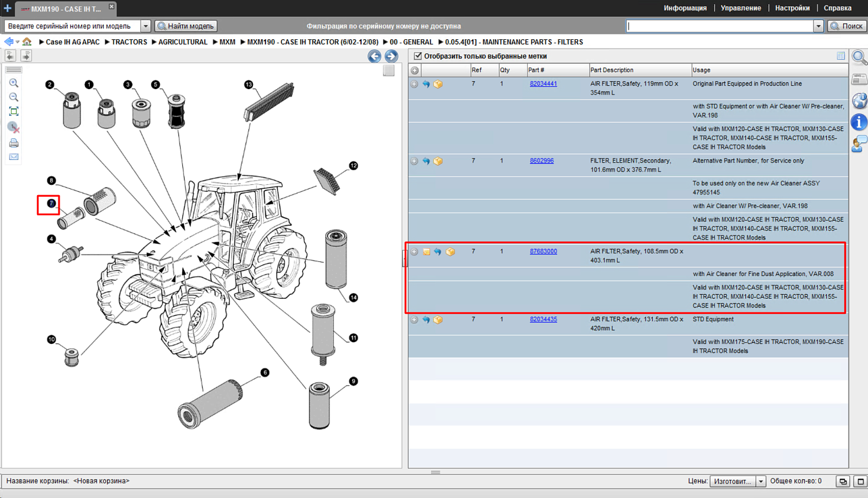
Task: Open the note icon for part 87683000
Action: click(426, 252)
